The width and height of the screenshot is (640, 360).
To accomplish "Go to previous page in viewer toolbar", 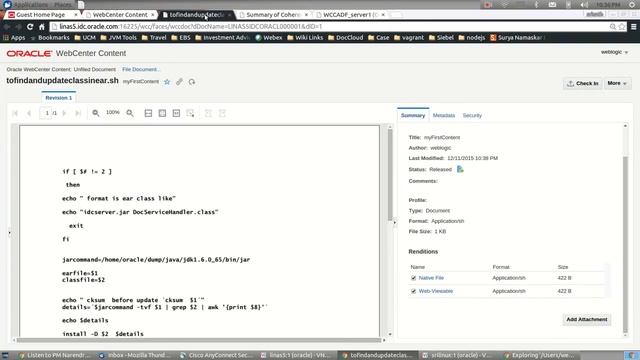I will (x=29, y=113).
